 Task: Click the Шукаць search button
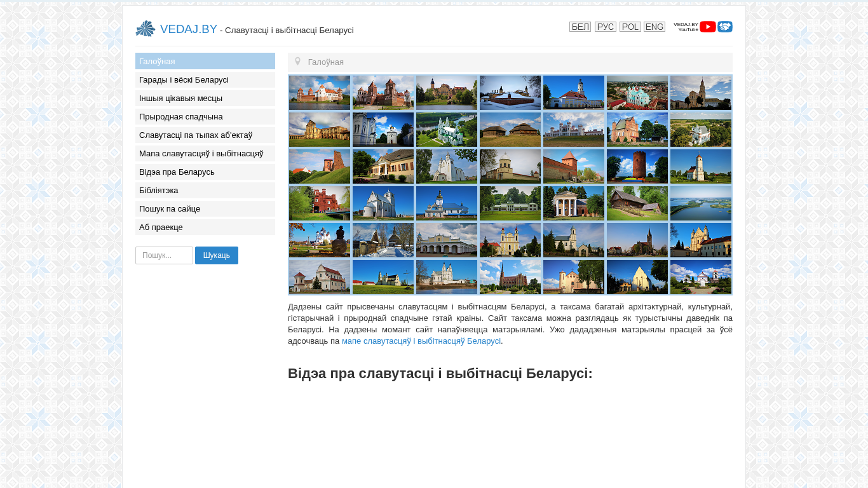(217, 255)
